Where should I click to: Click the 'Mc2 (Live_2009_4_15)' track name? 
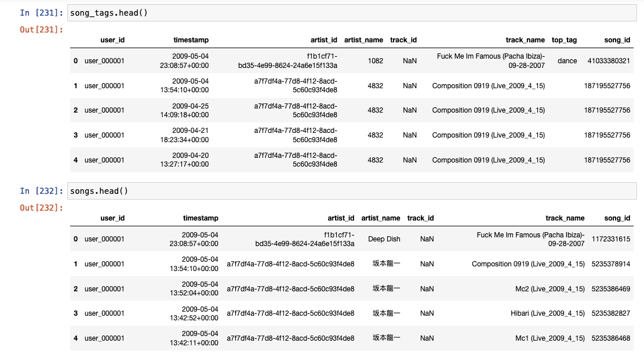(550, 288)
